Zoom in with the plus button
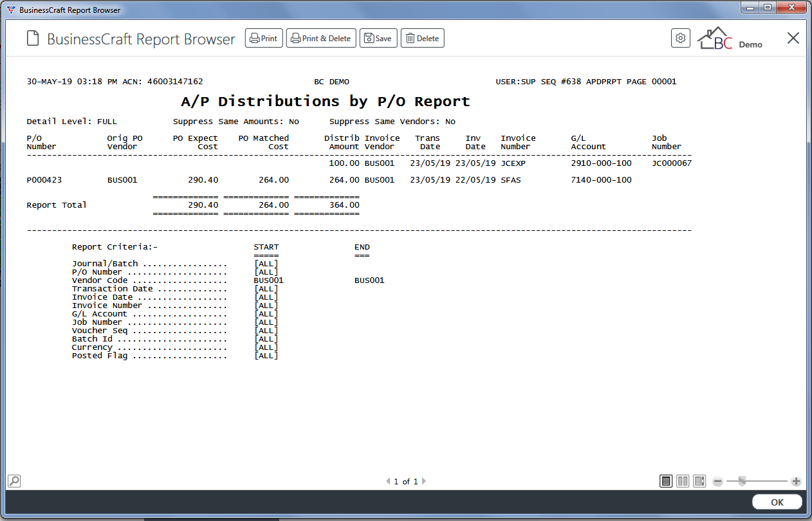Screen dimensions: 812x521 coord(796,481)
